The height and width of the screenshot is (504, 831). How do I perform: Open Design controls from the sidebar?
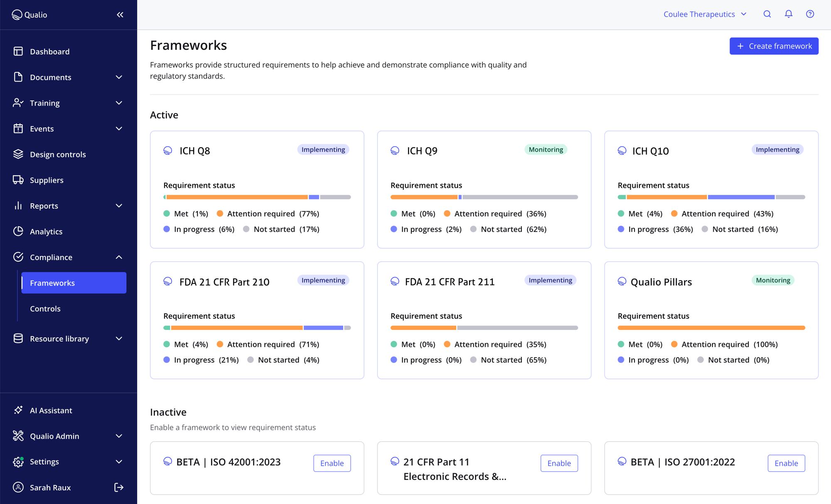click(x=58, y=154)
